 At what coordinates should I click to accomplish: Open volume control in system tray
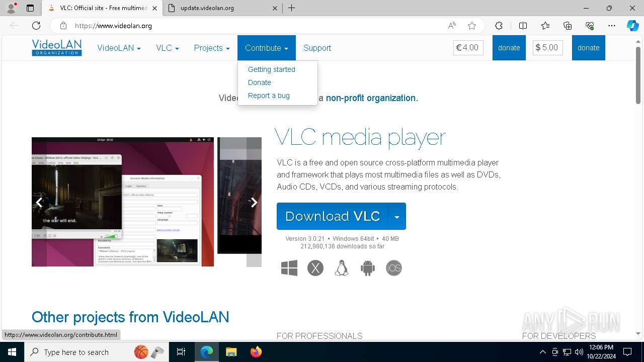point(579,352)
